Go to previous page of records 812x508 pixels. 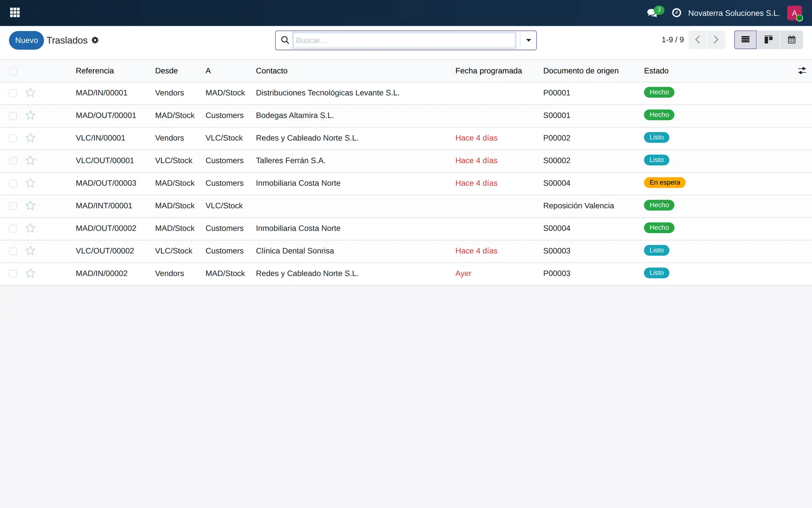[x=697, y=40]
